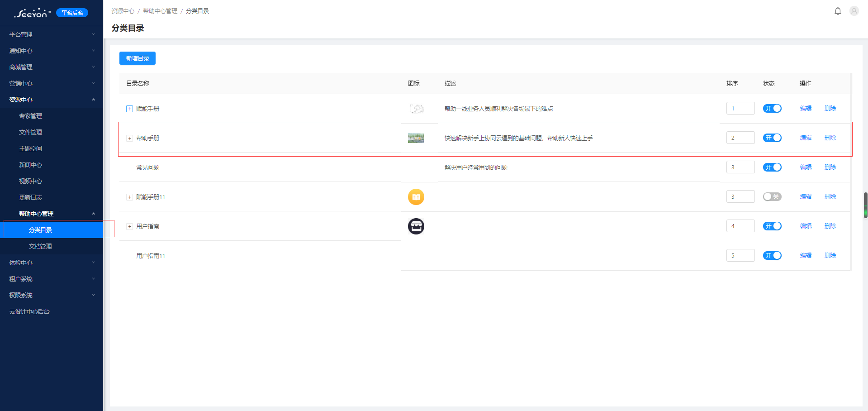Toggle off status switch for 赋能手册
The image size is (868, 411).
pyautogui.click(x=772, y=109)
